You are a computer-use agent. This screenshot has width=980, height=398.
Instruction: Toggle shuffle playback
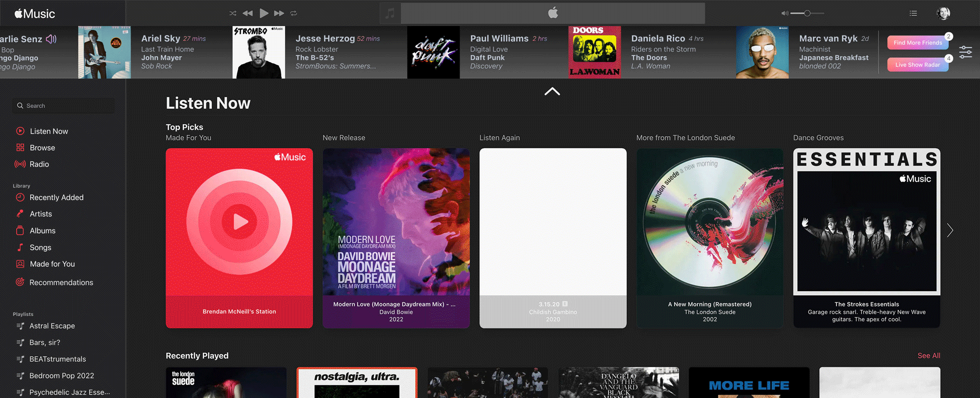233,13
